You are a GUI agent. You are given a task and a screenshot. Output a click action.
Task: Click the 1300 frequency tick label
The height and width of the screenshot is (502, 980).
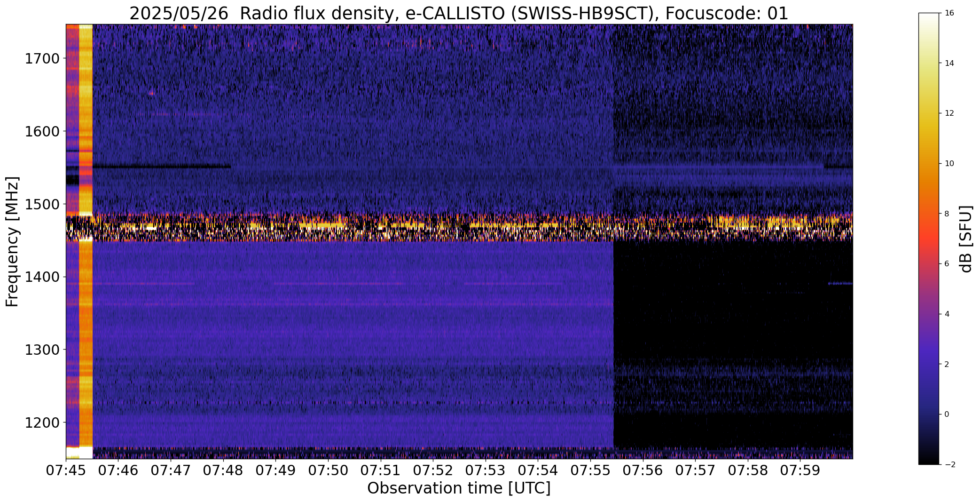[x=42, y=350]
